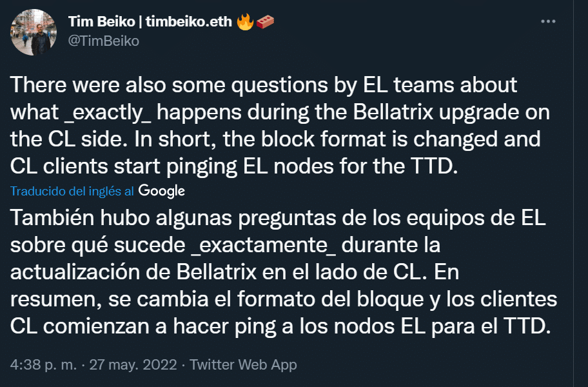Click the Google logo under the tweet
588x387 pixels.
click(x=162, y=191)
